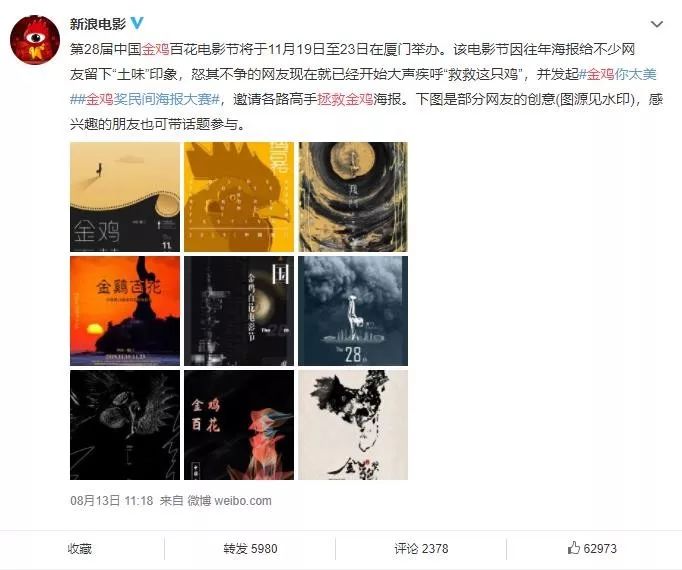Like the post with thumbs-up icon
682x570 pixels.
[x=592, y=548]
